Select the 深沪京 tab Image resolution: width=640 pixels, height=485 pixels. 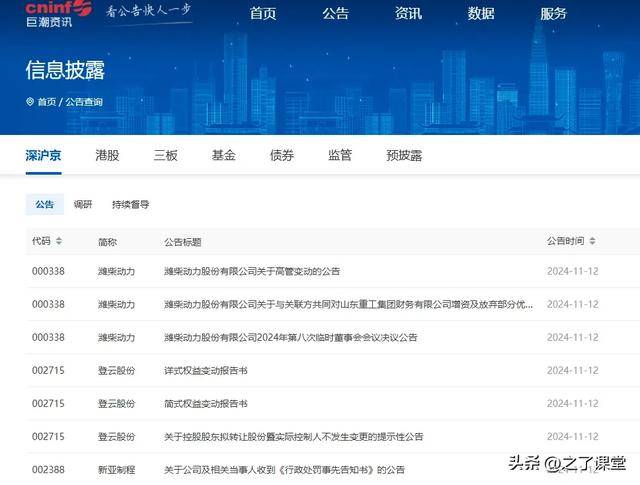(43, 156)
